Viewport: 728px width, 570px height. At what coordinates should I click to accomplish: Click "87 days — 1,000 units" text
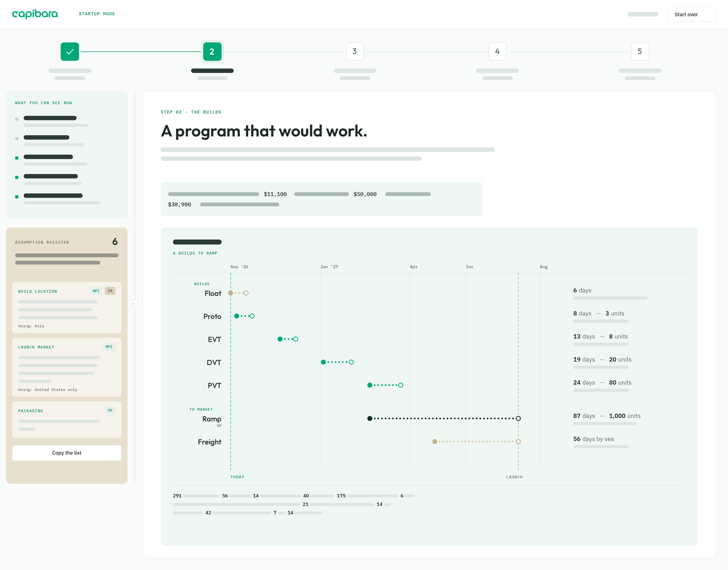[x=607, y=416]
